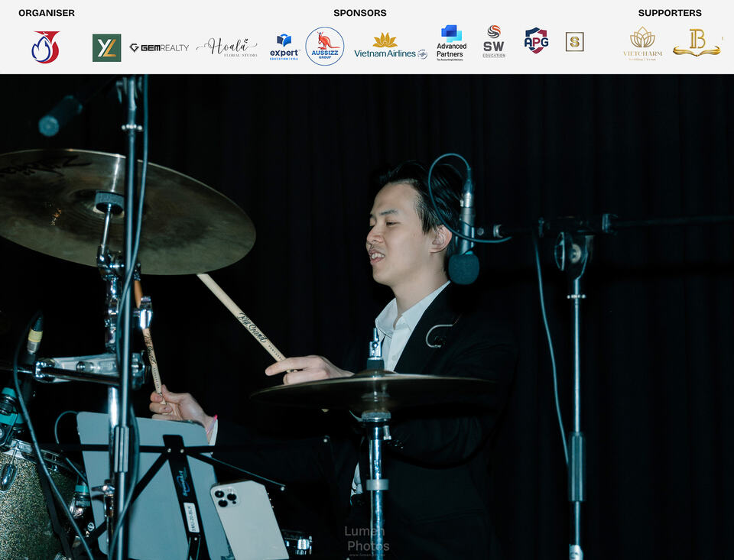Open the Advanced Partners logo
734x560 pixels.
[x=451, y=43]
